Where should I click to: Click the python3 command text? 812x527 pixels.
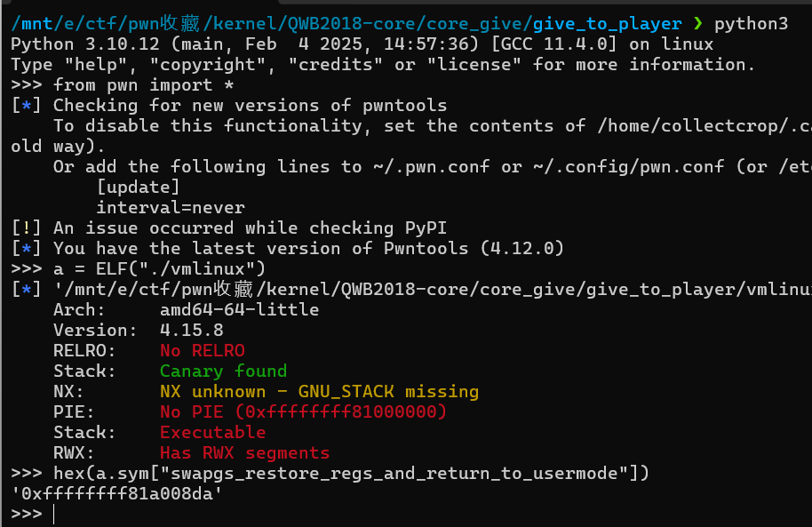[751, 24]
